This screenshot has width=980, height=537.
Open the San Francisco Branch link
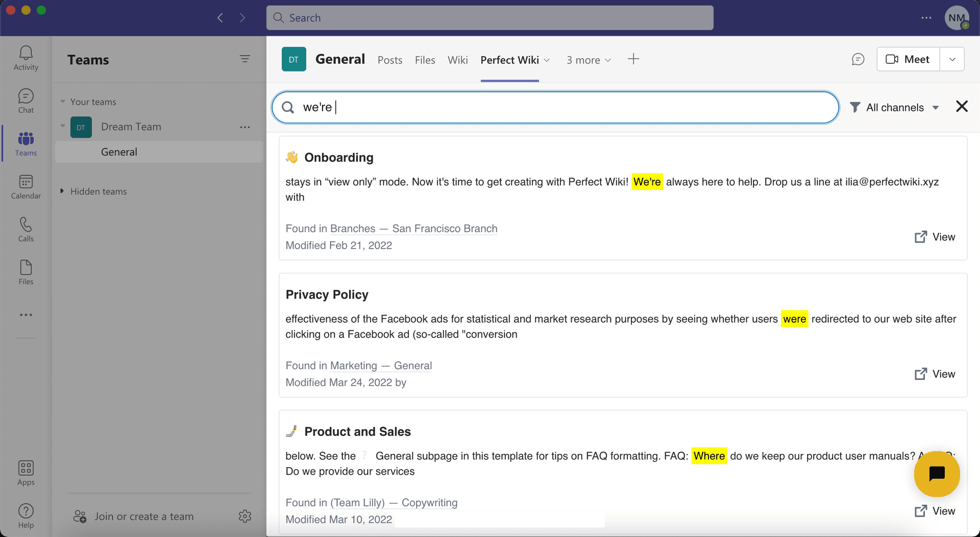pos(445,229)
